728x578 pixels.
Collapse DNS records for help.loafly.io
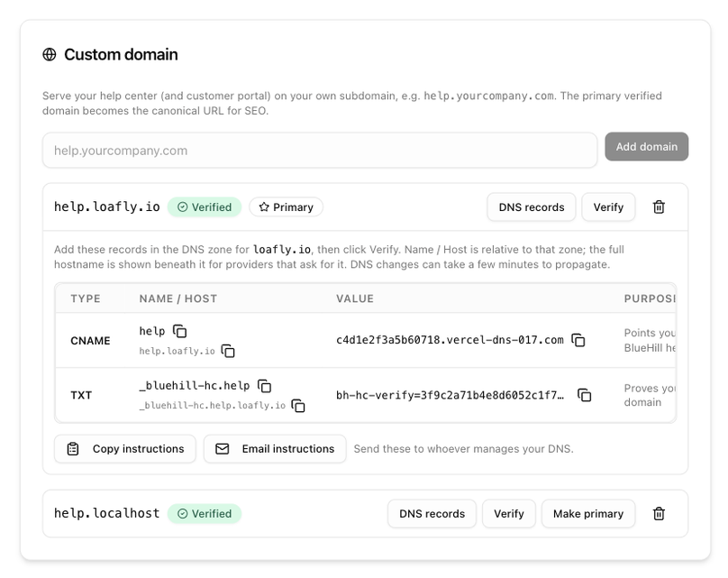coord(532,207)
